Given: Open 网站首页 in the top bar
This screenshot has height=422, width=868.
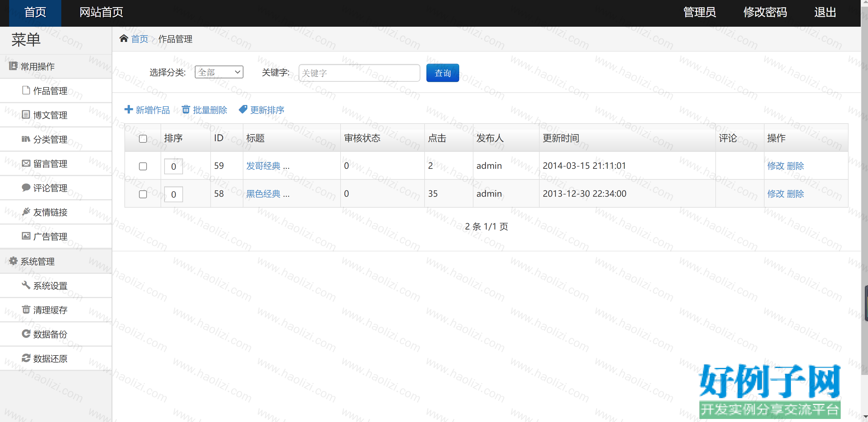Looking at the screenshot, I should 101,13.
